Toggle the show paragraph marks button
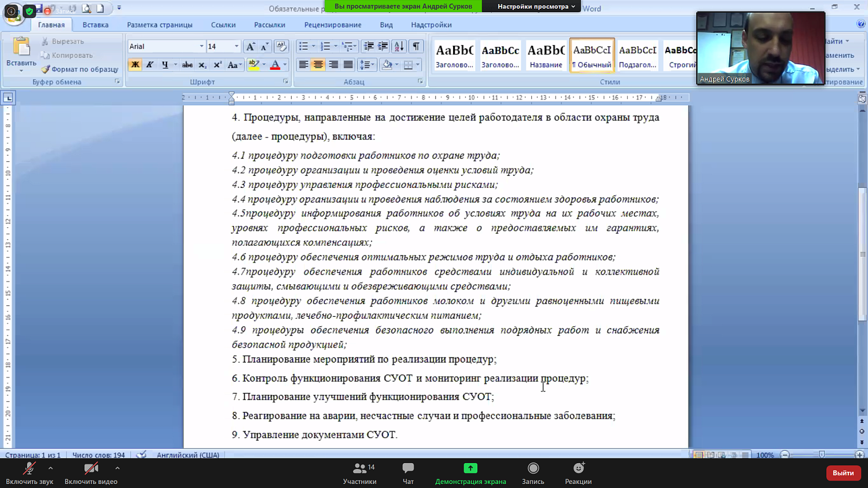 (x=416, y=46)
